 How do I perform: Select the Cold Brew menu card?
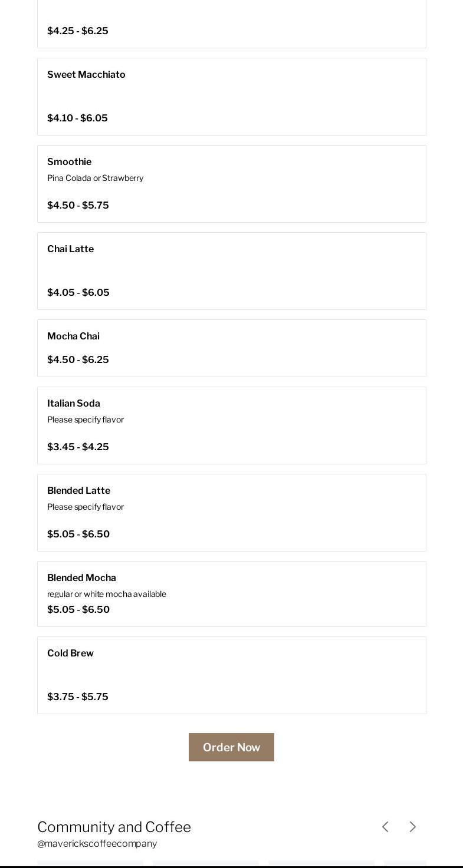[232, 675]
